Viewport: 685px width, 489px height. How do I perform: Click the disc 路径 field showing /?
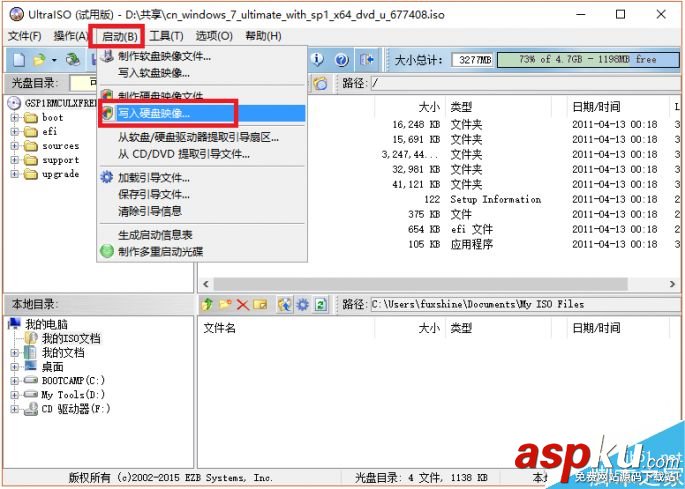(x=524, y=83)
